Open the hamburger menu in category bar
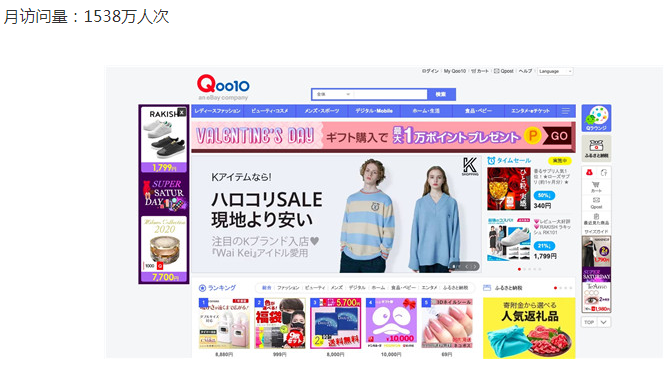Viewport: 669px width, 369px height. [x=566, y=111]
